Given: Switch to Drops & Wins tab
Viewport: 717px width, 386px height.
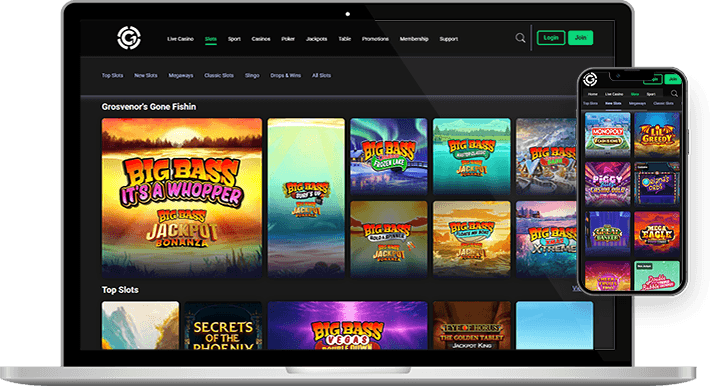Looking at the screenshot, I should pos(286,75).
